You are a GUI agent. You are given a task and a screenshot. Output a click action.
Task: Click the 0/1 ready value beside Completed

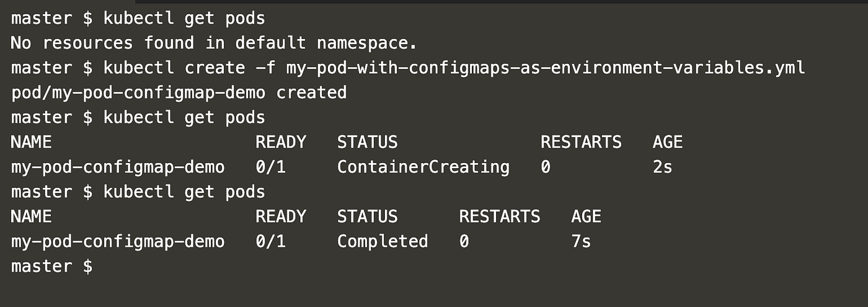(x=271, y=241)
